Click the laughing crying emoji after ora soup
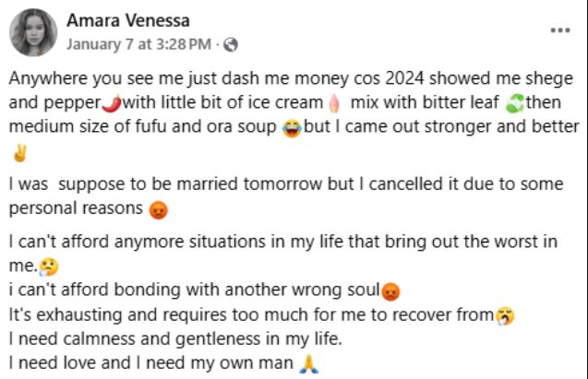Viewport: 588px width, 379px height. point(293,126)
